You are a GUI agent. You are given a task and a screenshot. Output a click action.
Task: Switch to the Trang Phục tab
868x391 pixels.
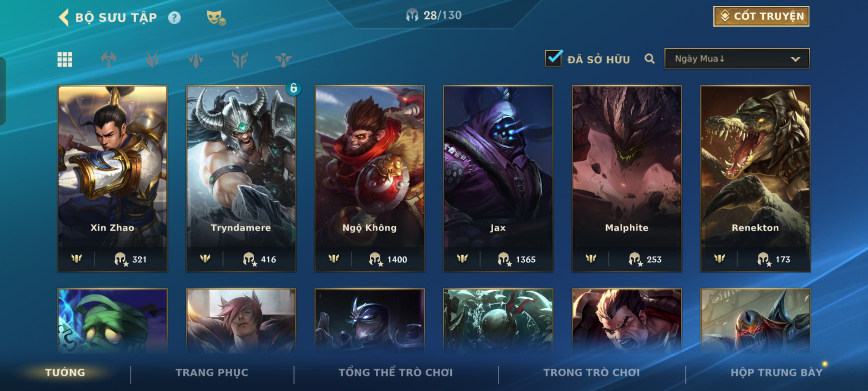pyautogui.click(x=212, y=373)
